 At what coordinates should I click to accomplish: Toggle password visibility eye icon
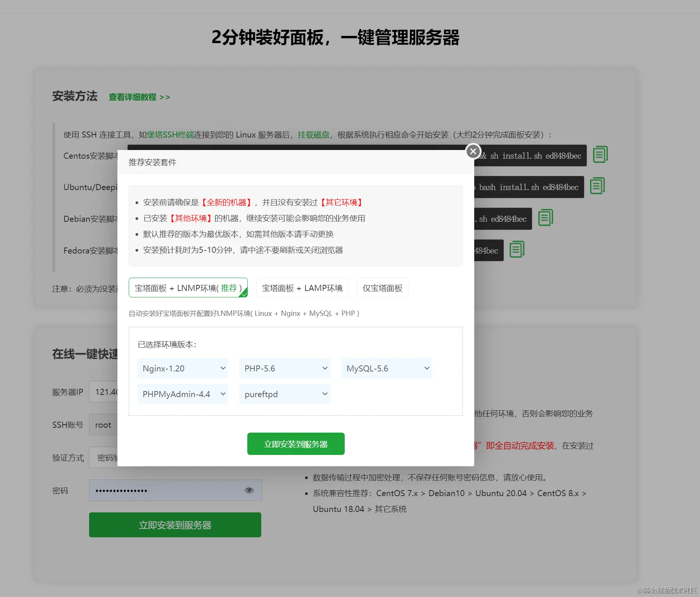coord(249,490)
